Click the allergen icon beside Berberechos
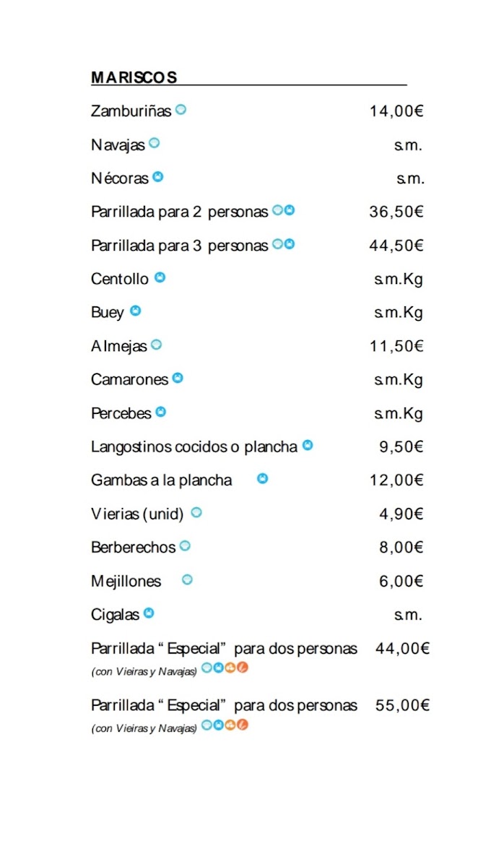This screenshot has width=504, height=867. point(185,546)
